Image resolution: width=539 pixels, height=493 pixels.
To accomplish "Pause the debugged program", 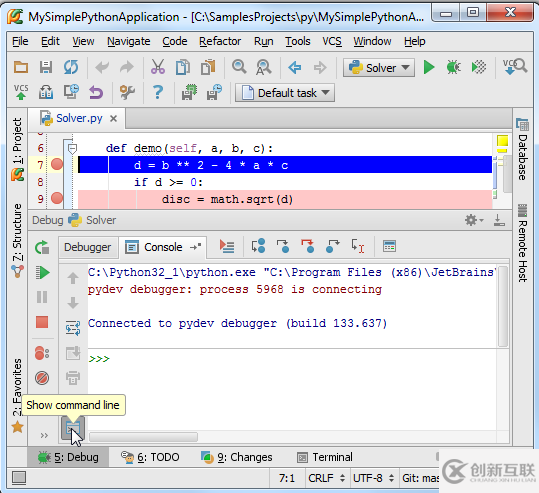I will pyautogui.click(x=42, y=297).
